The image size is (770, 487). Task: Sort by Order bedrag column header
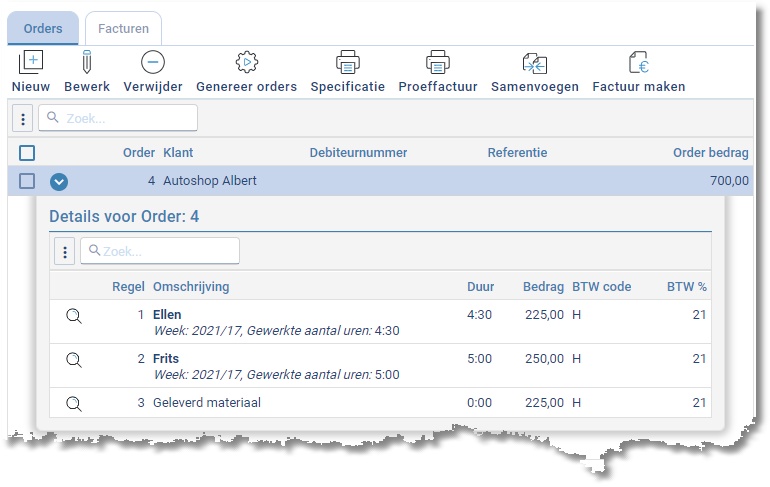point(710,153)
